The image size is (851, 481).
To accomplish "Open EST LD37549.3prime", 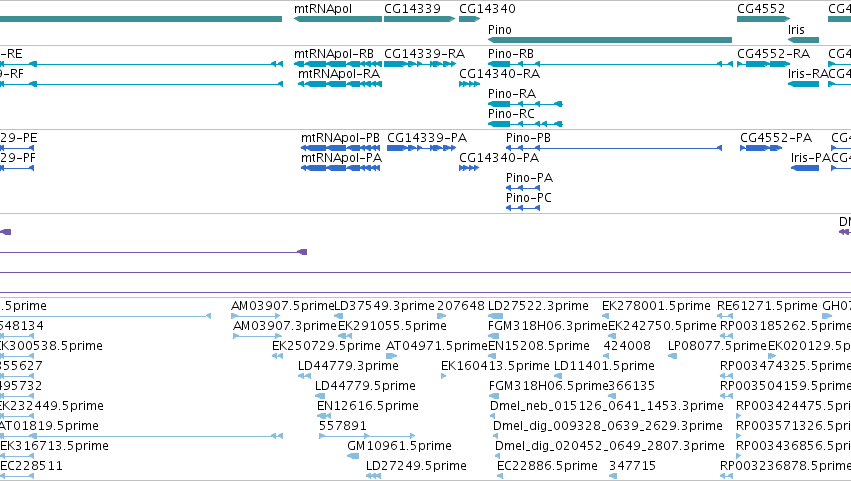I will [384, 306].
